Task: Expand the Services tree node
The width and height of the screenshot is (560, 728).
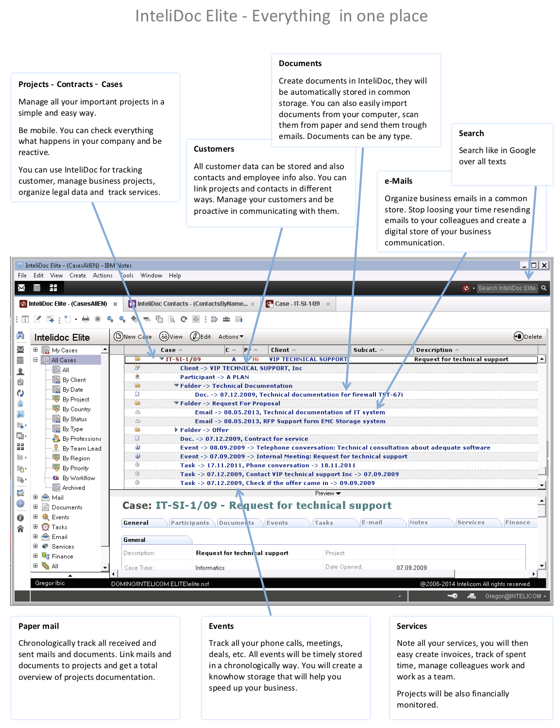Action: click(x=35, y=546)
